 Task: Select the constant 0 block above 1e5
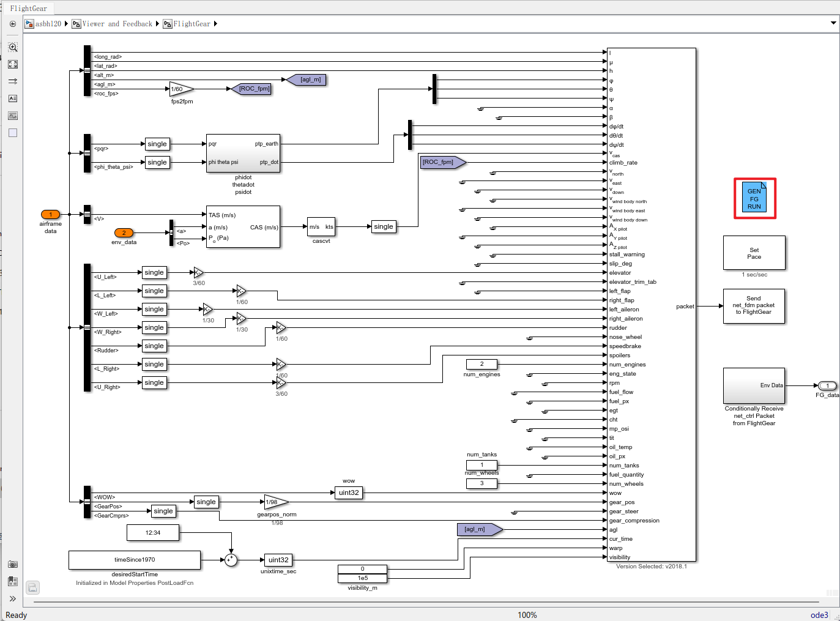pos(362,569)
